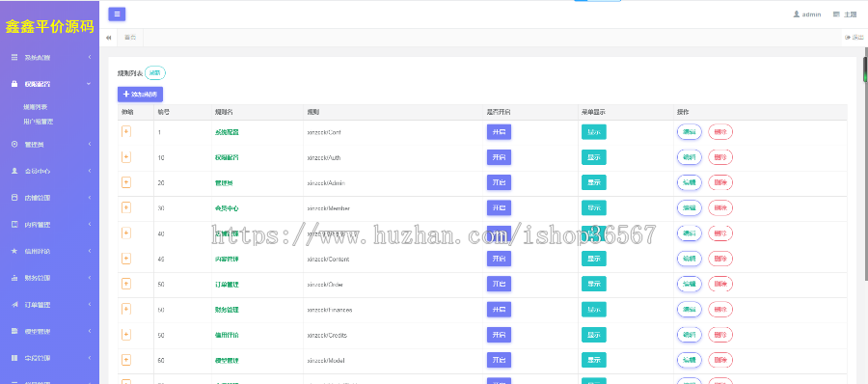868x384 pixels.
Task: Expand the 系统配置 sidebar chevron
Action: pos(89,57)
